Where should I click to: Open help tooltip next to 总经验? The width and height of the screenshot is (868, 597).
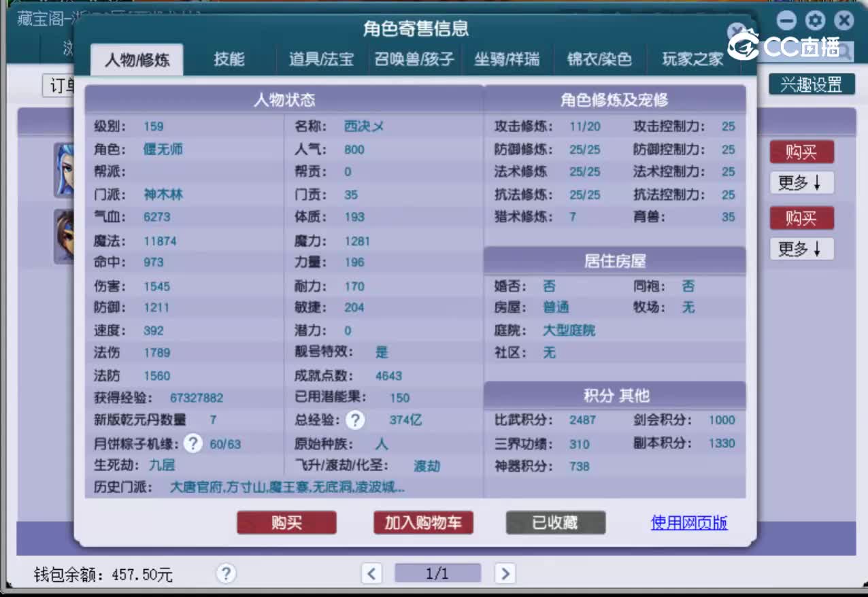(x=354, y=420)
